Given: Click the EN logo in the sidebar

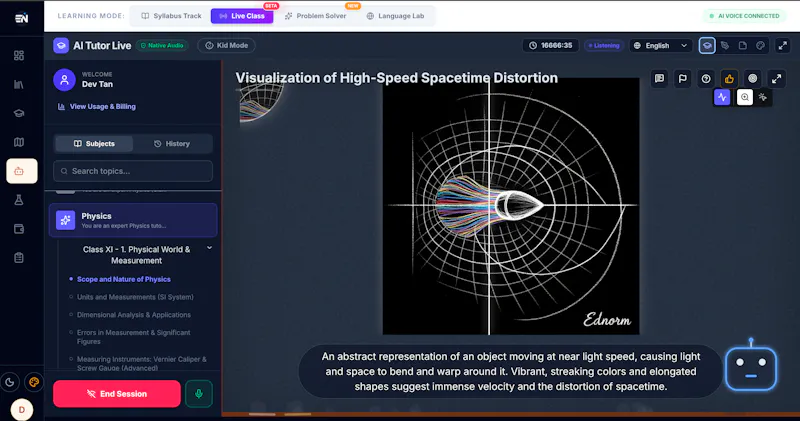Looking at the screenshot, I should click(21, 18).
